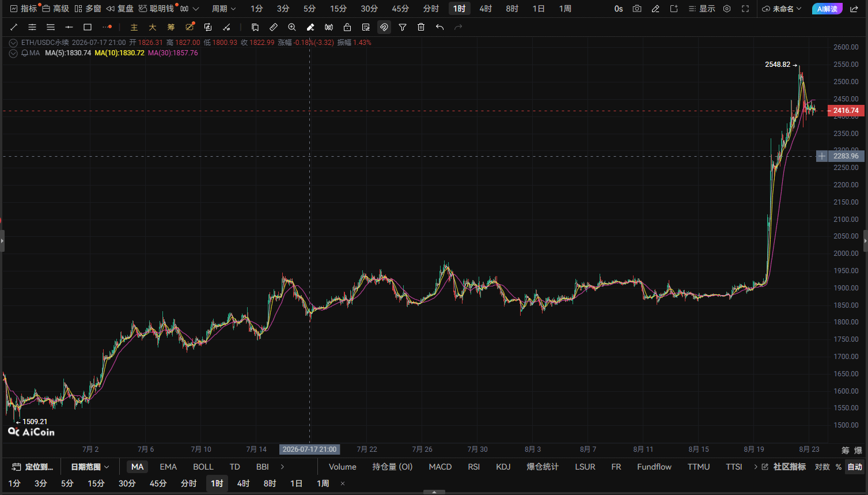868x495 pixels.
Task: Switch to the top 15分 timeframe
Action: click(339, 9)
